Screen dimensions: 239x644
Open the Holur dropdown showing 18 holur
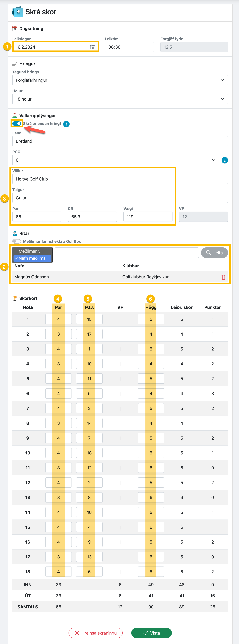(120, 99)
